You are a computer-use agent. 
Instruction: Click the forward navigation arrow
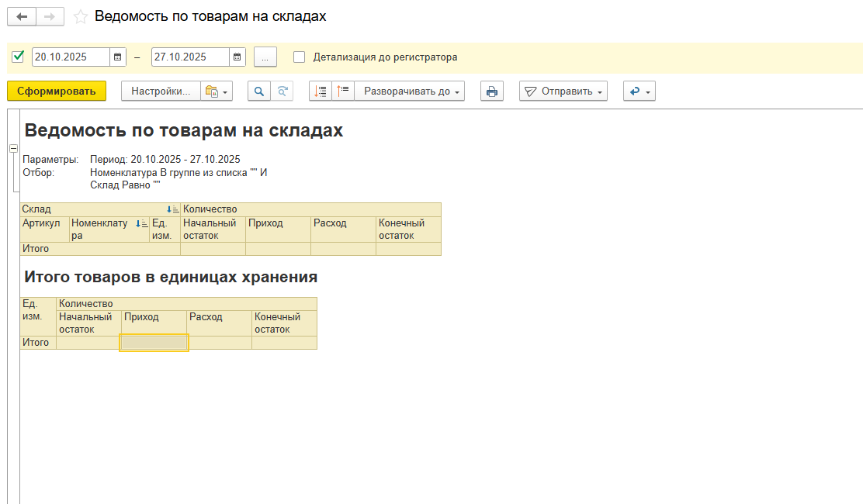click(50, 16)
